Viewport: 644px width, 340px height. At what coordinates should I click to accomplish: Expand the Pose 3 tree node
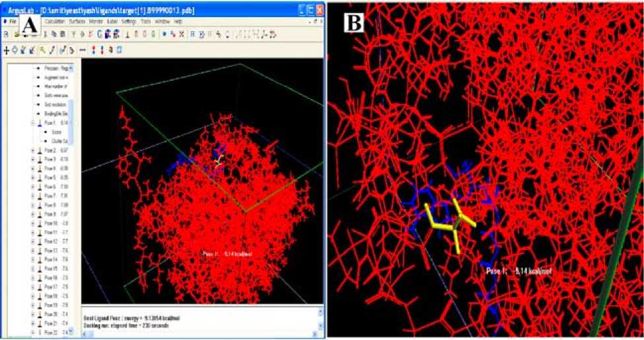click(34, 159)
